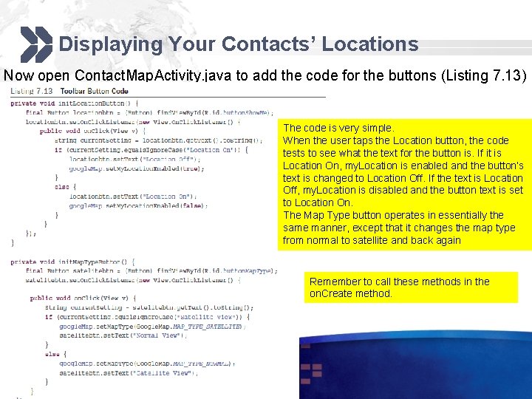
Task: Click the private void initMapTypeButton() line
Action: [72, 262]
